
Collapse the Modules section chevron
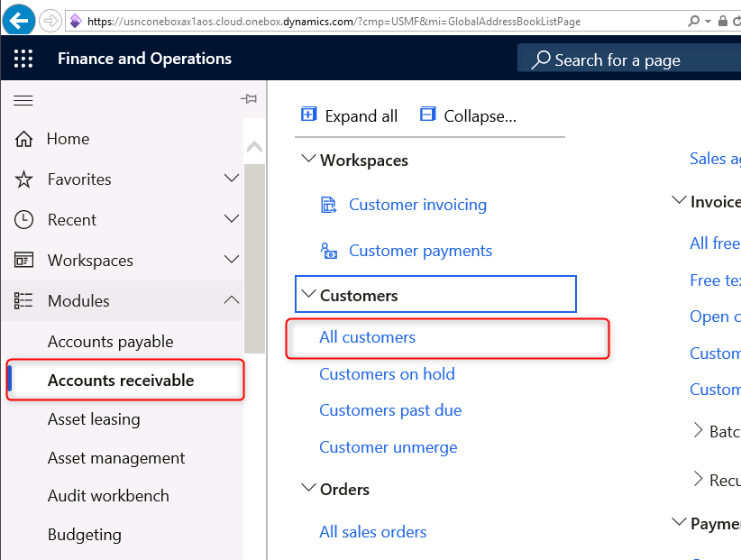[232, 300]
